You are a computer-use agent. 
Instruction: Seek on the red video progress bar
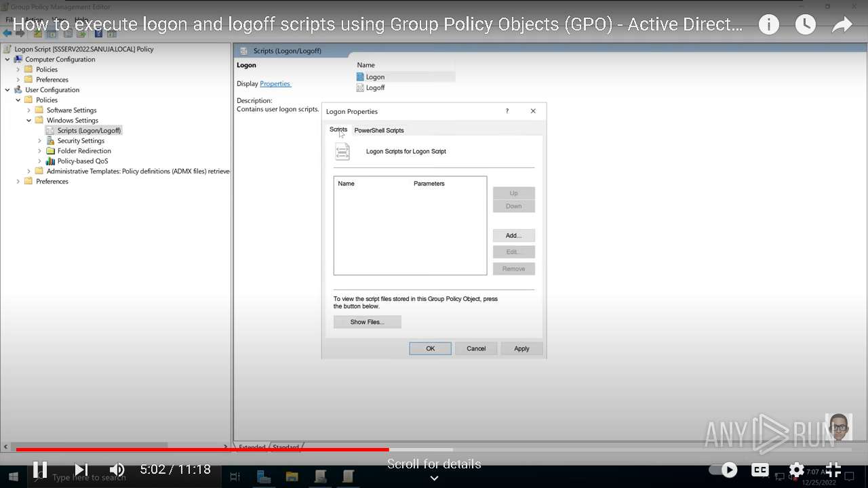202,449
